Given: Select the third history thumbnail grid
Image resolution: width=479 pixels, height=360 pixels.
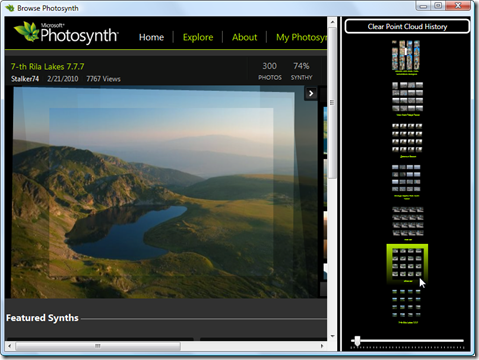Looking at the screenshot, I should pos(407,140).
